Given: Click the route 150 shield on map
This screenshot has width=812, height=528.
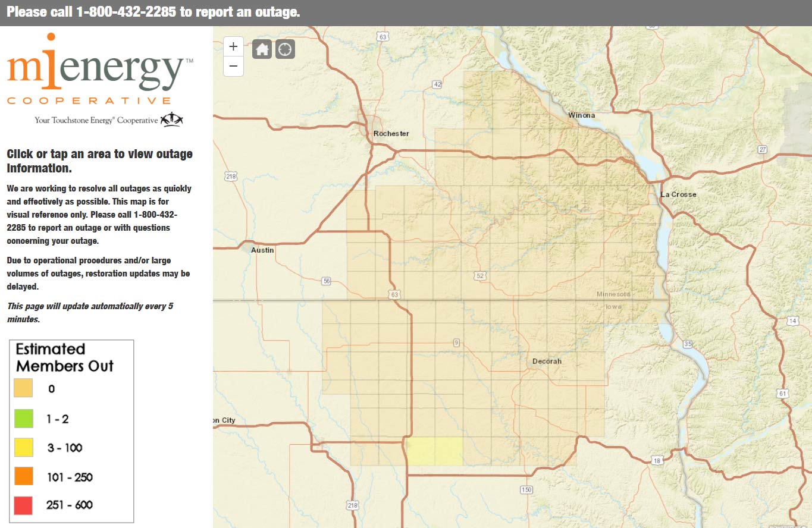Looking at the screenshot, I should click(526, 489).
